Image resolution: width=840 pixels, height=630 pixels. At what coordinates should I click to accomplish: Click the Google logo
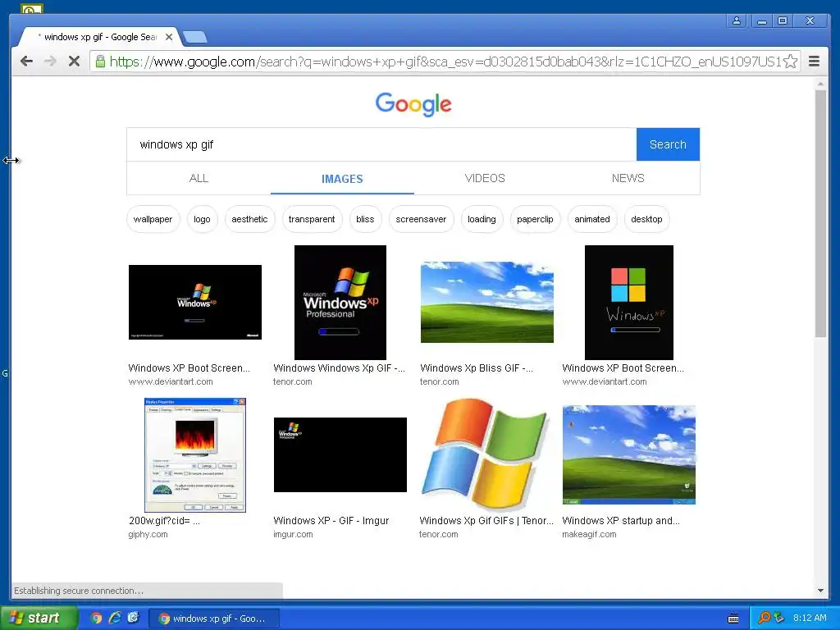click(x=413, y=104)
